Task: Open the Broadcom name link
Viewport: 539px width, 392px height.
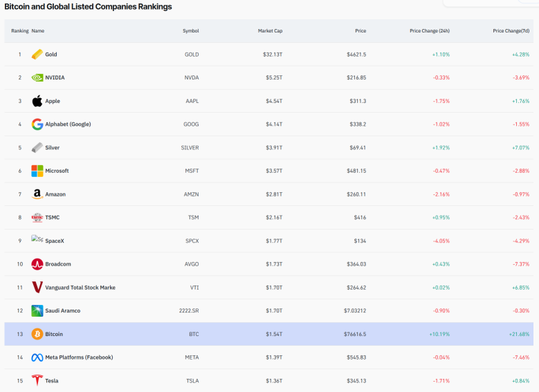Action: click(58, 264)
